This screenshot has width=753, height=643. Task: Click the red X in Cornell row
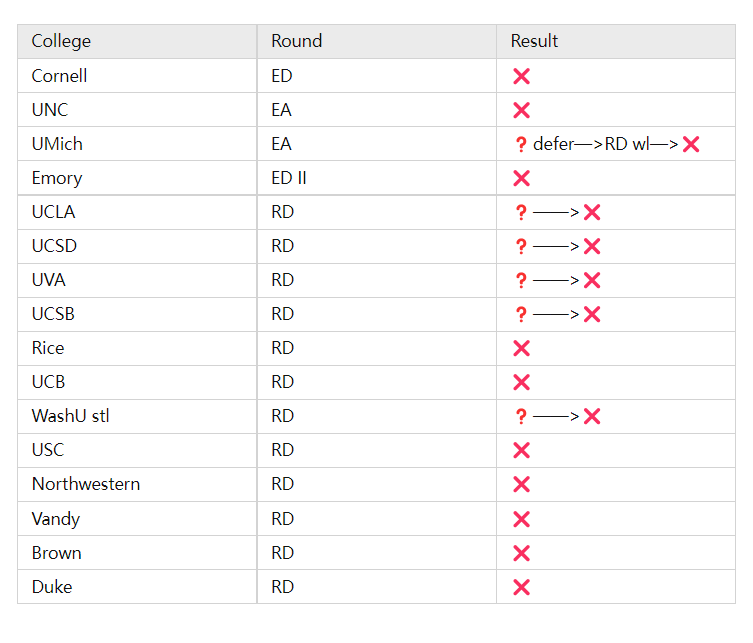pyautogui.click(x=521, y=76)
